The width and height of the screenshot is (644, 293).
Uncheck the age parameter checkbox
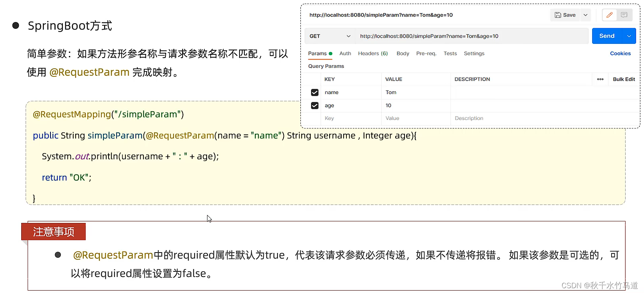[x=315, y=106]
